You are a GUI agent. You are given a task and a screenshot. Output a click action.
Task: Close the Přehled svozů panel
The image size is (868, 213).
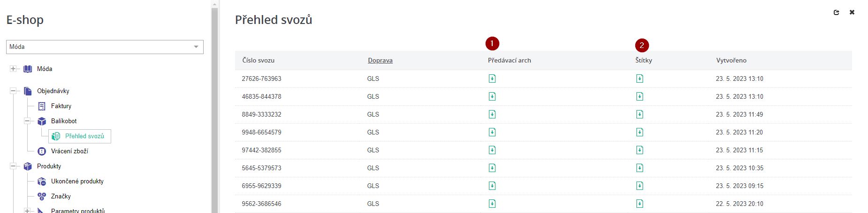(x=852, y=13)
